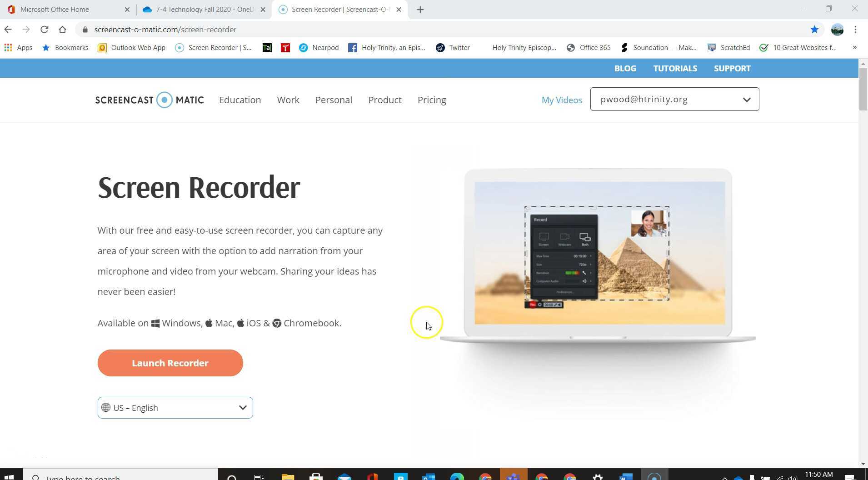868x480 pixels.
Task: Open the Twitter bookmark
Action: pos(453,47)
